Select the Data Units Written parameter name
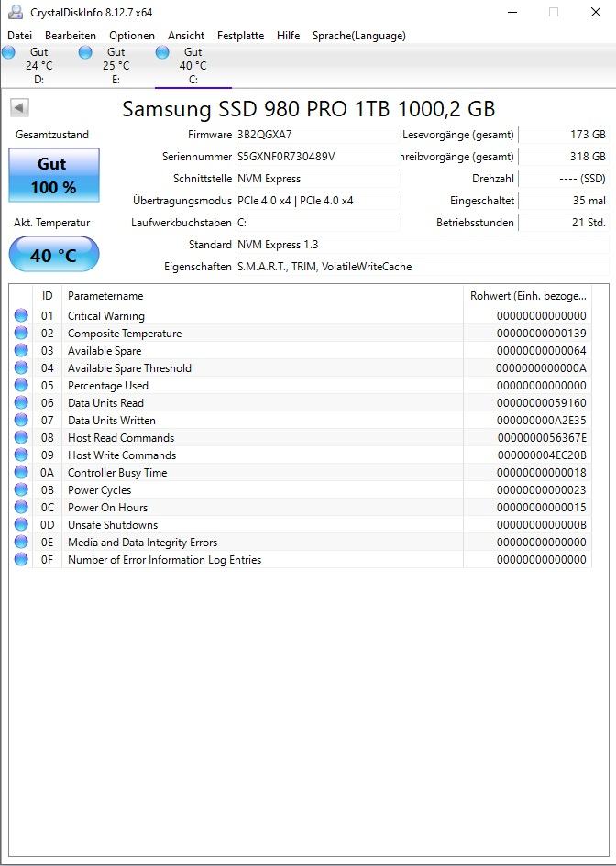The image size is (616, 866). tap(112, 421)
